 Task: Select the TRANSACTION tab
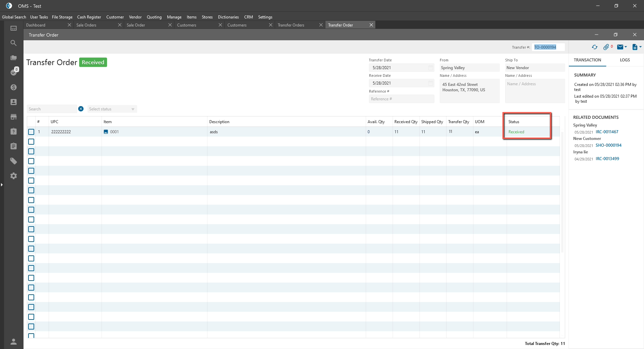587,60
